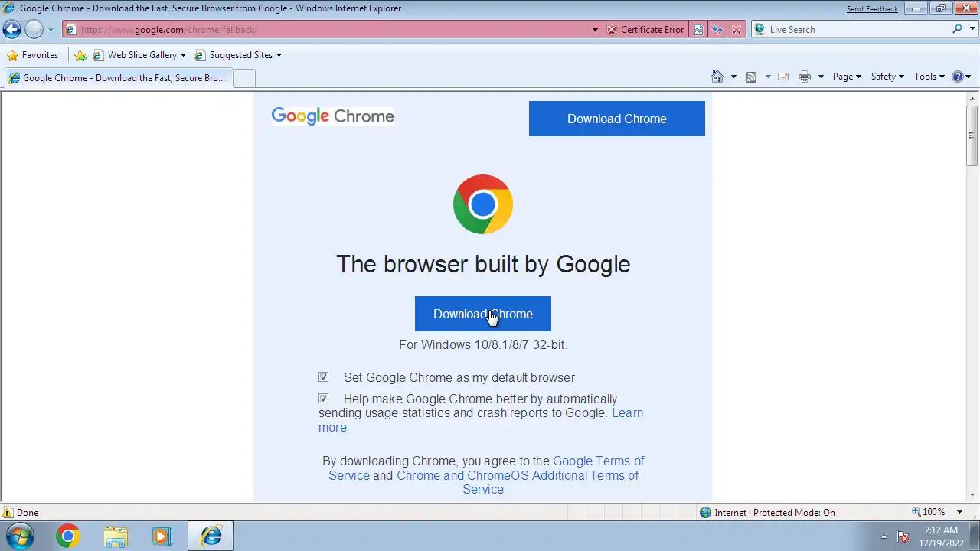Toggle Compatibility View icon

[698, 30]
